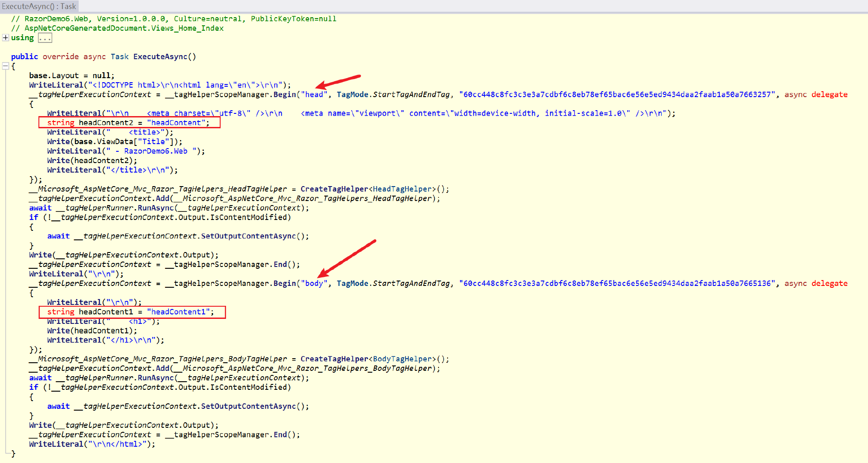Open the collapsed "..." using box
This screenshot has width=868, height=463.
[x=45, y=38]
